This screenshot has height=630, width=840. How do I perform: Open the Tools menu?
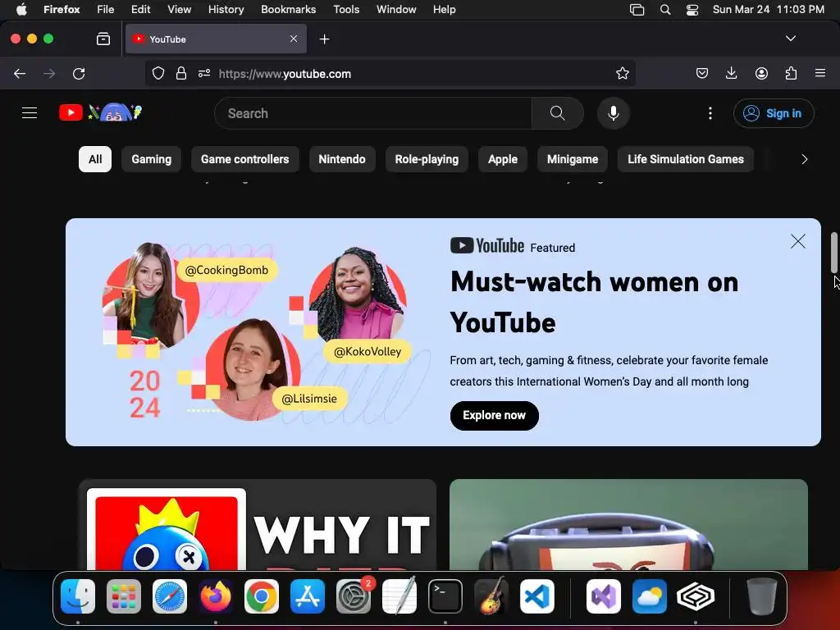click(346, 9)
